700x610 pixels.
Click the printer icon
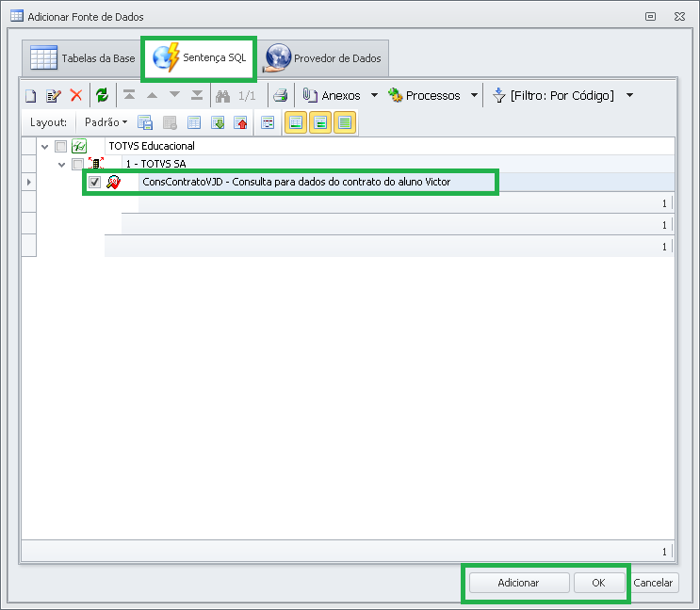point(281,95)
